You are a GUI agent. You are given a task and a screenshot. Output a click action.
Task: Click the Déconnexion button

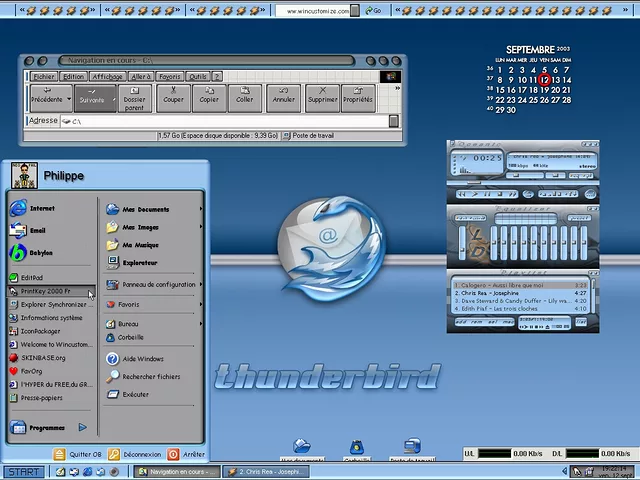pos(135,454)
